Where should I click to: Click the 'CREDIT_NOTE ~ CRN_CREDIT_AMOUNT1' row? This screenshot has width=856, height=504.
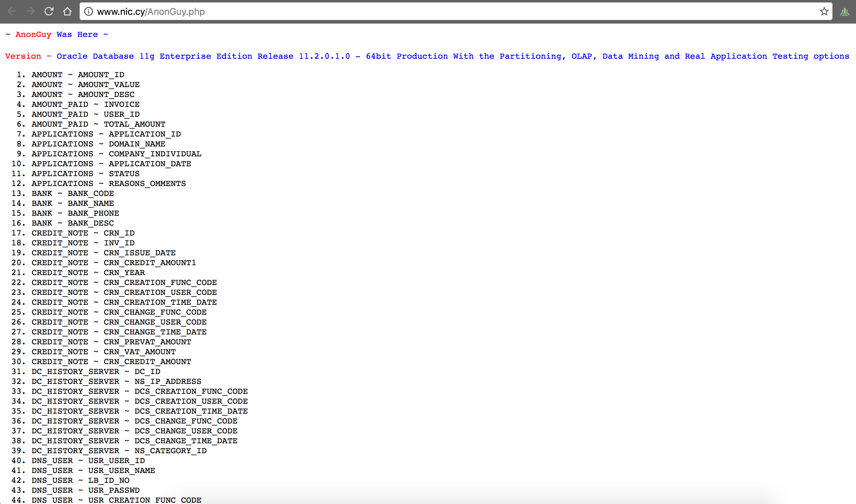coord(114,263)
